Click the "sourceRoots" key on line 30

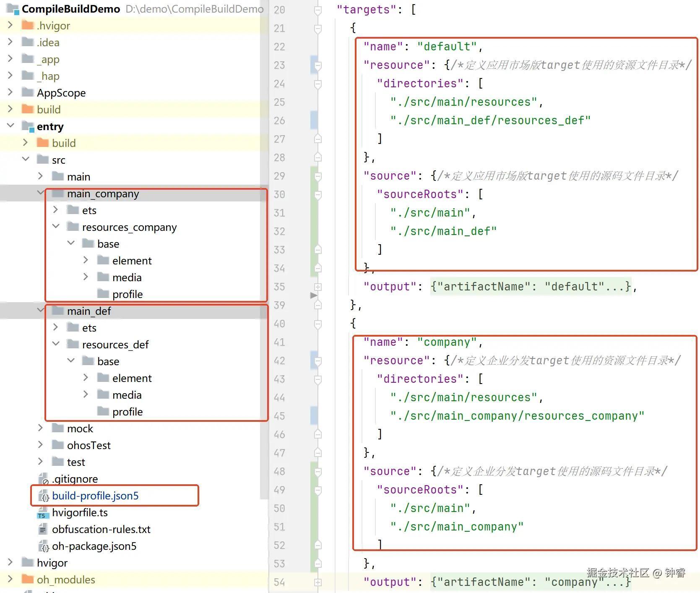coord(420,194)
